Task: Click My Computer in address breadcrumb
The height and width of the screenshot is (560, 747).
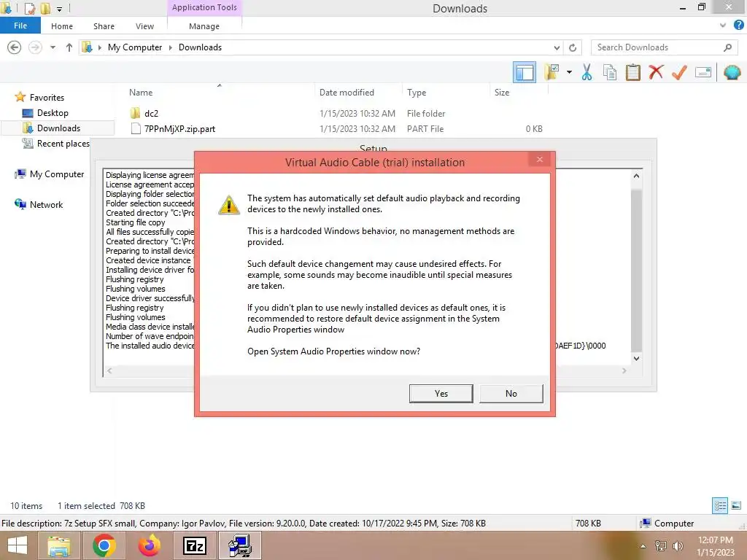Action: (x=135, y=47)
